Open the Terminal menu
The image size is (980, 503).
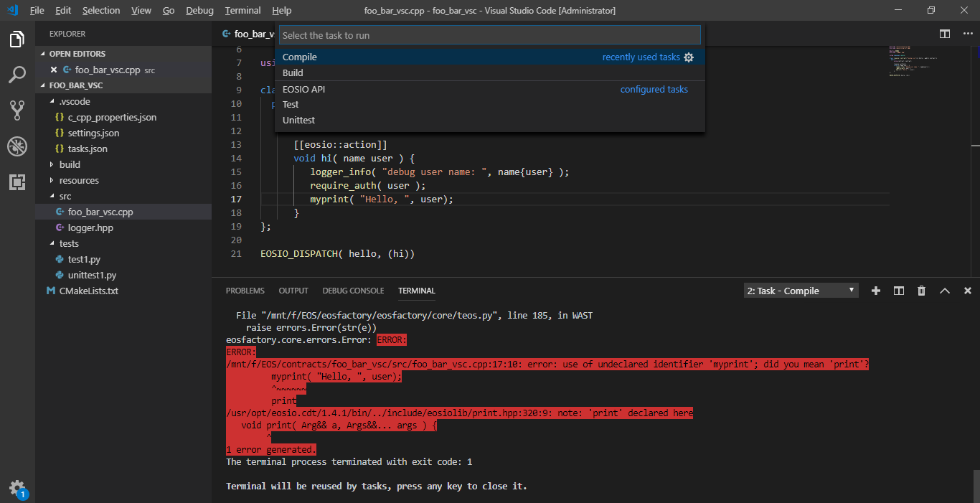242,11
